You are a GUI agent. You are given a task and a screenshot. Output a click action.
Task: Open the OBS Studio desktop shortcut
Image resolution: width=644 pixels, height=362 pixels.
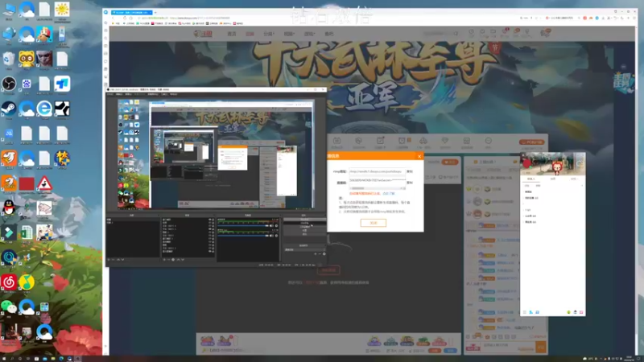click(9, 84)
